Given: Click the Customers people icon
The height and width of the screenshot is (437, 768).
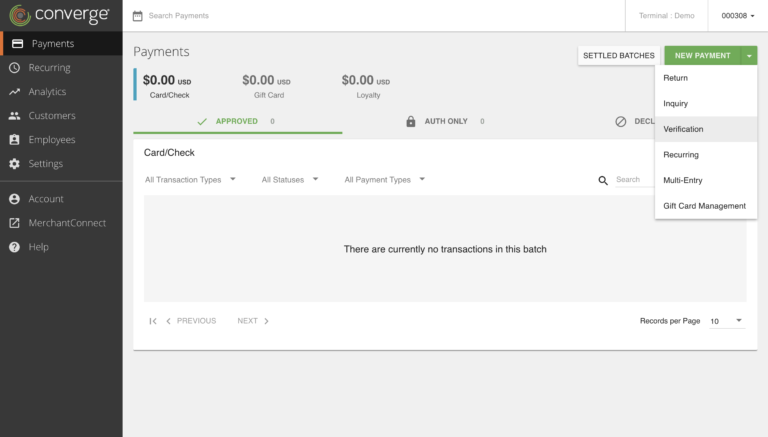Looking at the screenshot, I should [x=15, y=116].
